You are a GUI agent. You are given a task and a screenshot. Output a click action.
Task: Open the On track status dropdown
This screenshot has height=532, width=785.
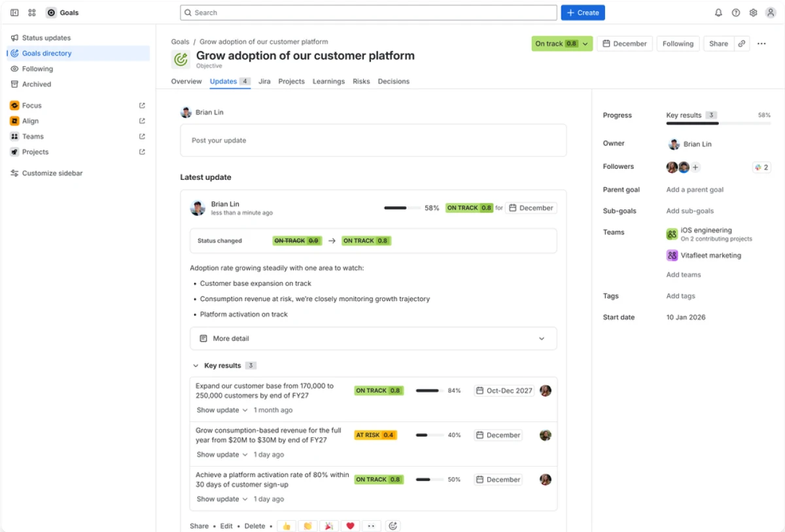(x=561, y=43)
